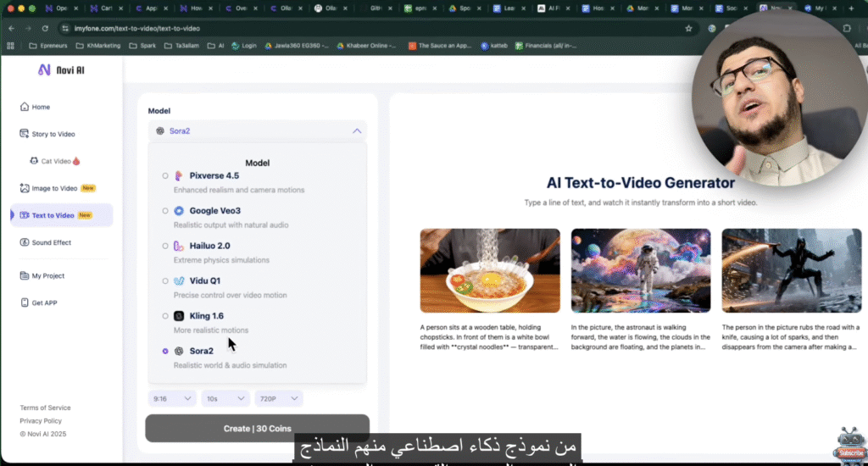Expand the 720P resolution dropdown

point(279,398)
